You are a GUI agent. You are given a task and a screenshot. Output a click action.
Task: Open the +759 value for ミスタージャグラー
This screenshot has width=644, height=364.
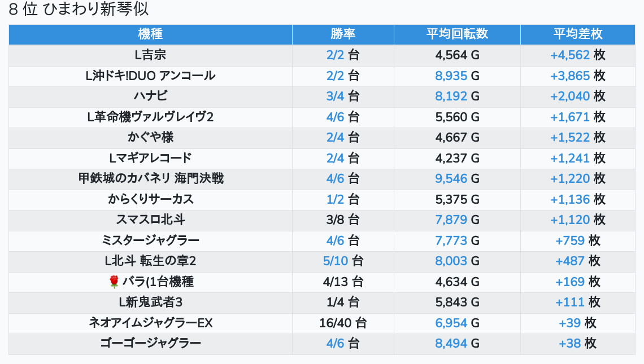coord(570,240)
